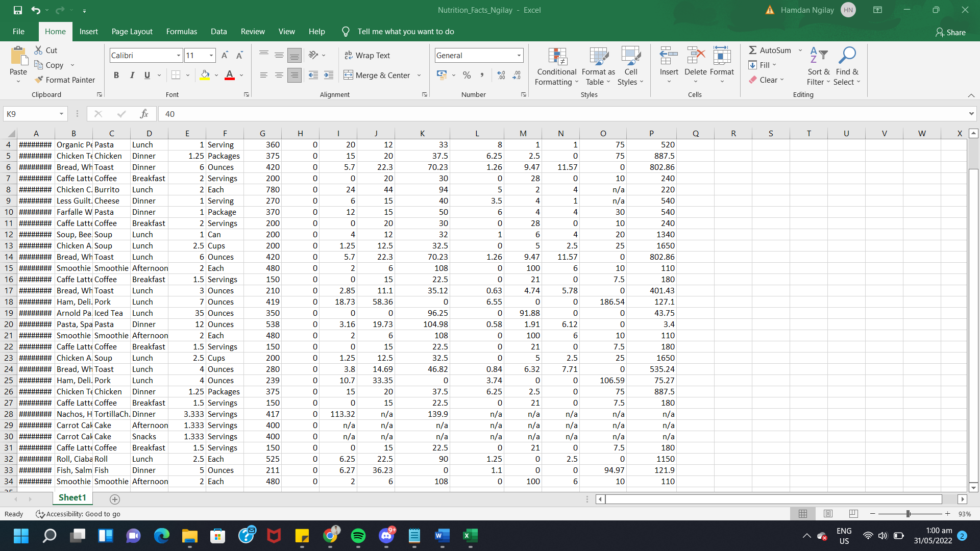980x551 pixels.
Task: Switch to the Formulas tab
Action: pyautogui.click(x=181, y=32)
